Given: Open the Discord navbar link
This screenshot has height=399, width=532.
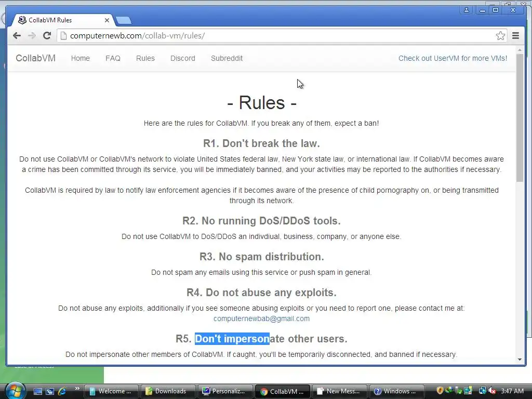Looking at the screenshot, I should pos(183,58).
